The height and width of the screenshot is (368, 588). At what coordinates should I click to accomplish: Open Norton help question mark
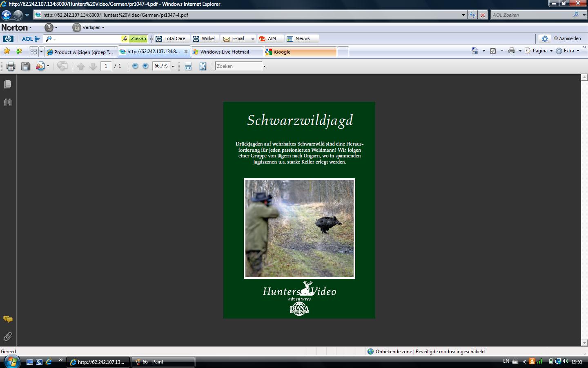click(49, 27)
